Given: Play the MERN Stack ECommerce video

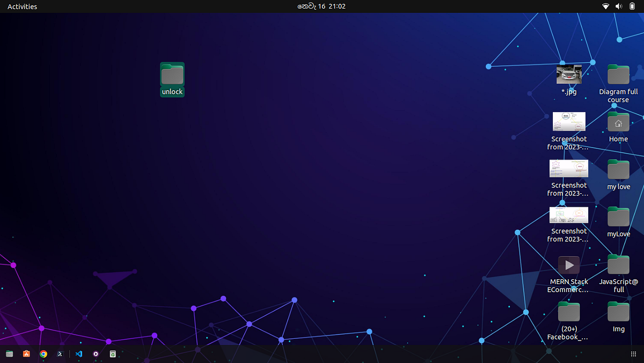Looking at the screenshot, I should [569, 264].
